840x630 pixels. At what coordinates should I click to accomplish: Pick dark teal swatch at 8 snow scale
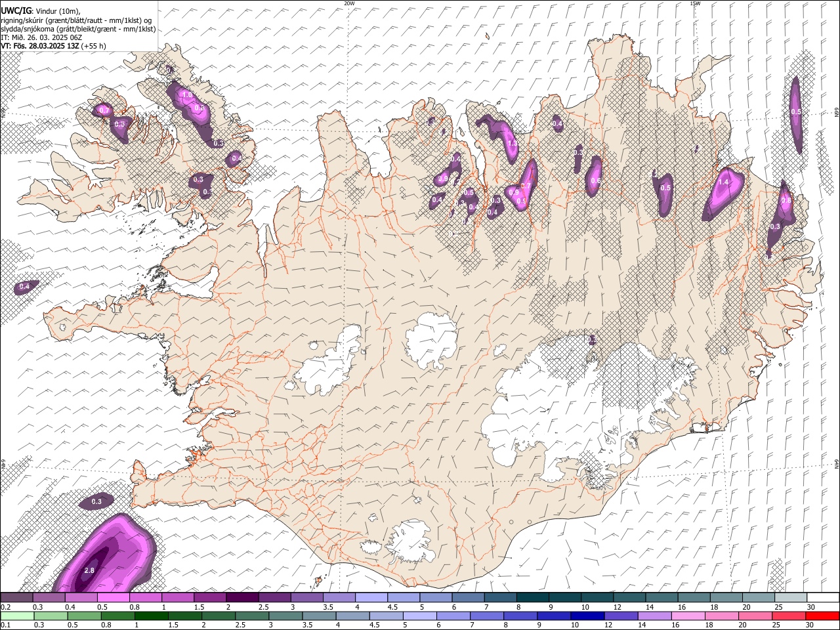(532, 597)
